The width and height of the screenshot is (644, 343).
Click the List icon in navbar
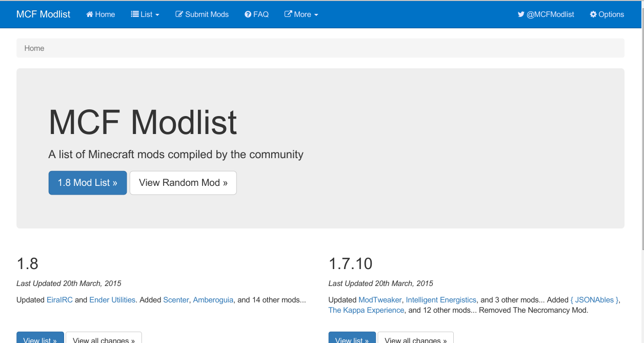(135, 14)
